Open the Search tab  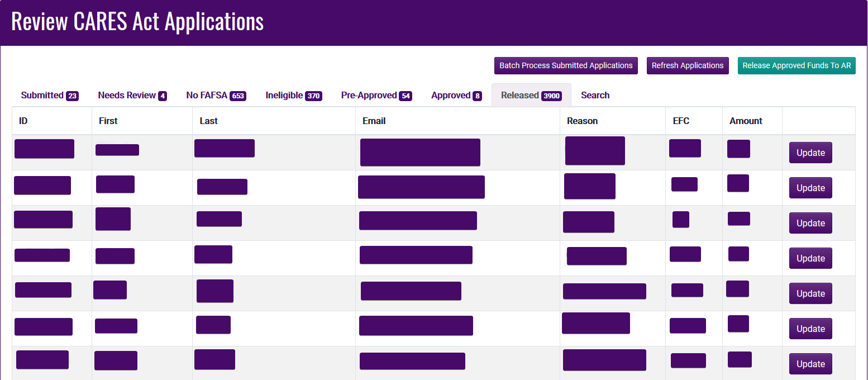click(x=595, y=96)
